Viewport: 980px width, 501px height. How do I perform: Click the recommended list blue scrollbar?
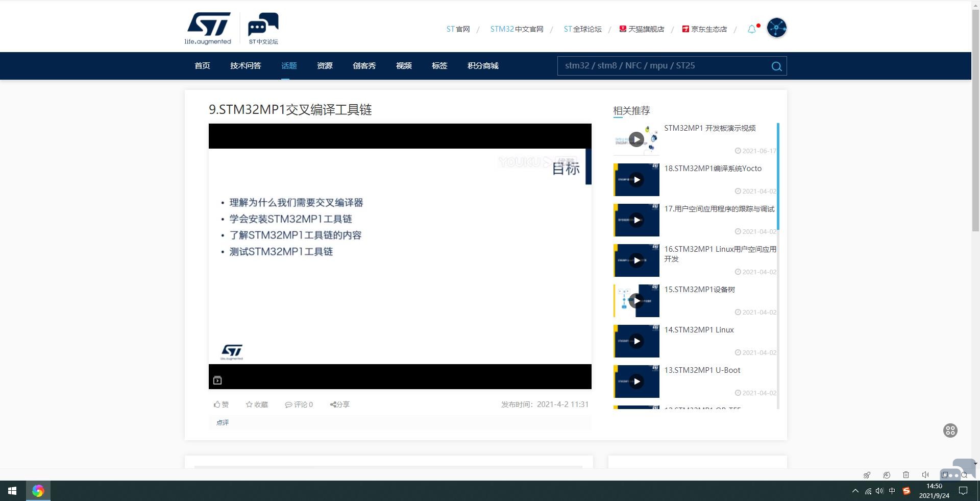point(778,176)
